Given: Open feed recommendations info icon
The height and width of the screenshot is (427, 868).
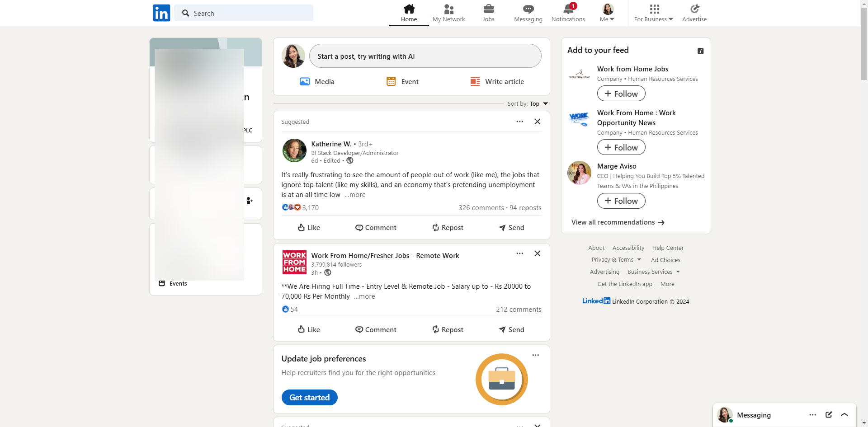Looking at the screenshot, I should click(x=700, y=51).
